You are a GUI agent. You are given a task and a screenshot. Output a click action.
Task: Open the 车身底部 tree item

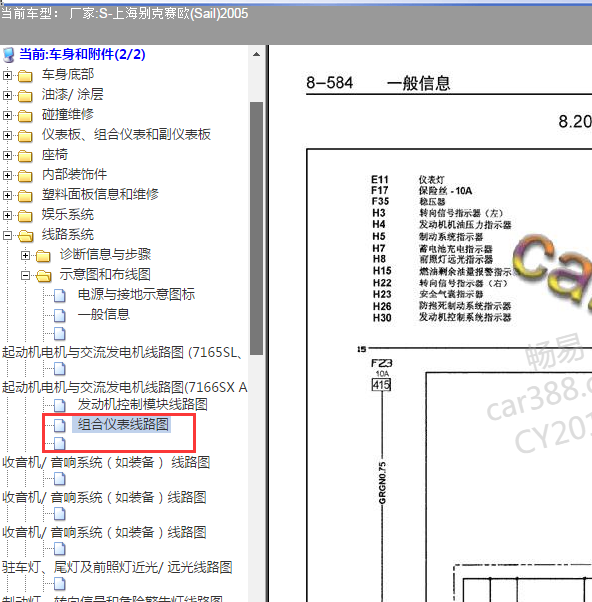click(x=68, y=74)
